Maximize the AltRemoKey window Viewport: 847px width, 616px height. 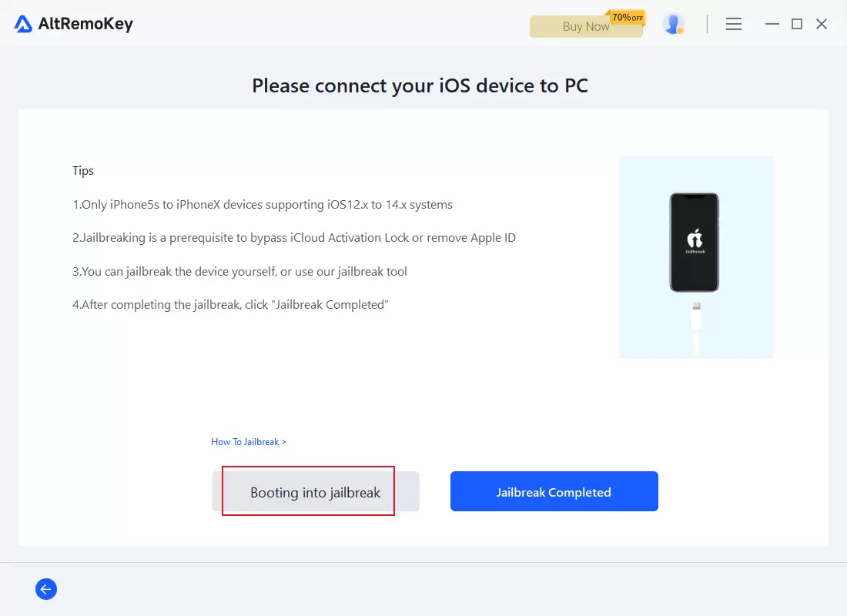point(797,24)
